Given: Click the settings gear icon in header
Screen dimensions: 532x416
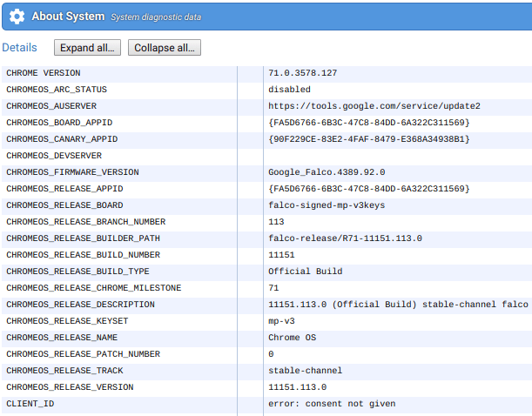Looking at the screenshot, I should pyautogui.click(x=16, y=17).
